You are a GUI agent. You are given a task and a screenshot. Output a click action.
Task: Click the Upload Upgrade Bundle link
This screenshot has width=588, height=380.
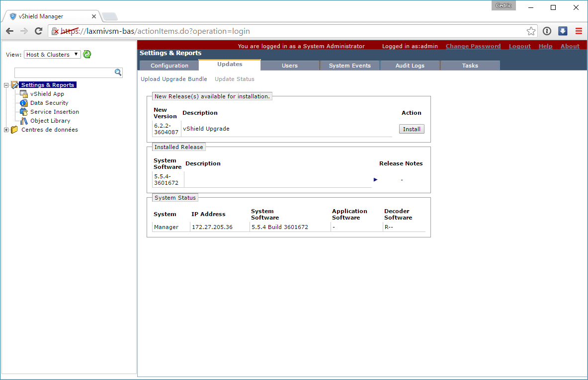point(173,79)
